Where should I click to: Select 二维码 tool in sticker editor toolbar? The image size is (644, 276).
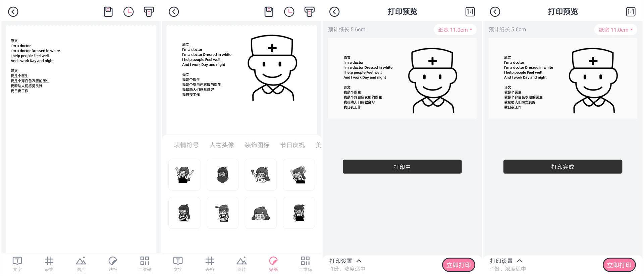[305, 264]
